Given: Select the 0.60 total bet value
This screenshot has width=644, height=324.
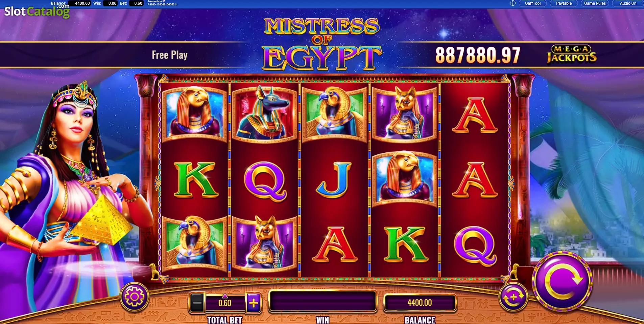Looking at the screenshot, I should 225,303.
